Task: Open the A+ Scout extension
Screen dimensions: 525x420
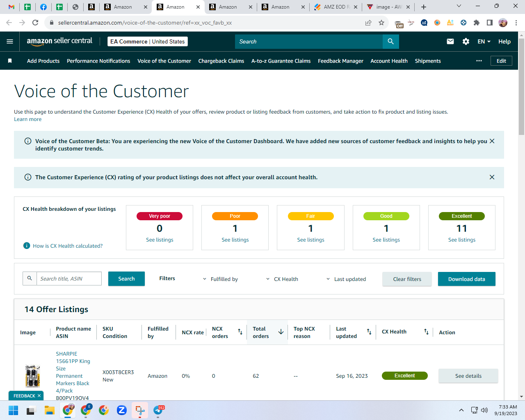Action: [x=450, y=23]
